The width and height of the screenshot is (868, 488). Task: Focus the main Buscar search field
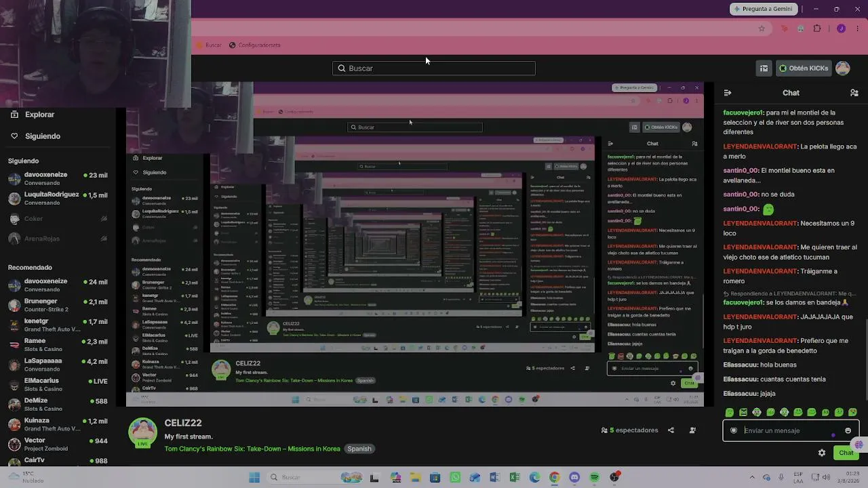434,68
